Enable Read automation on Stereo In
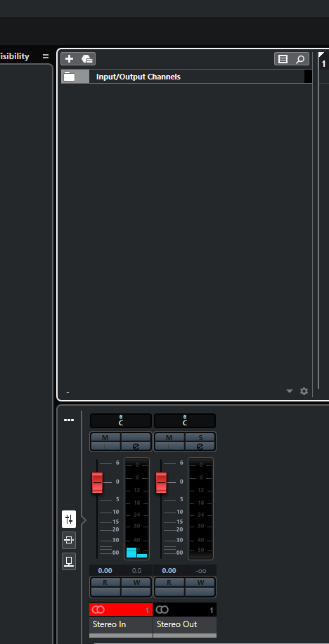329x644 pixels. point(105,582)
